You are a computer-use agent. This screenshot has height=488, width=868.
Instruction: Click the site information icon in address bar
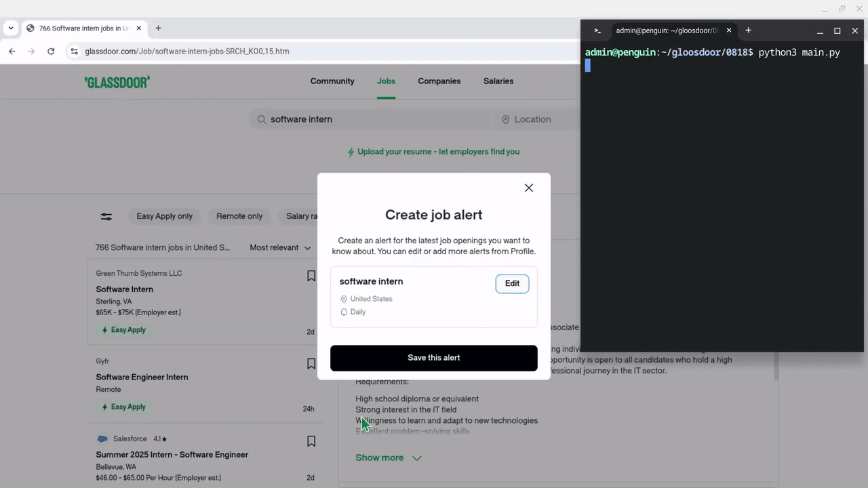(74, 52)
